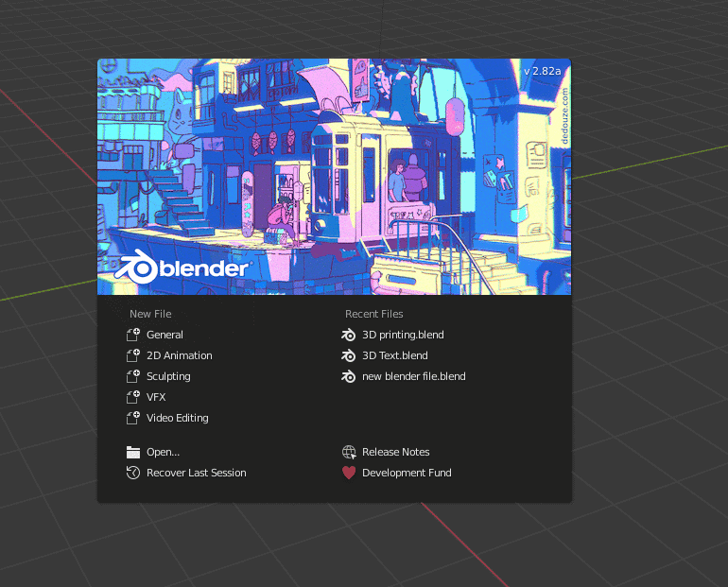Image resolution: width=728 pixels, height=587 pixels.
Task: Click the folder icon beside Open...
Action: pyautogui.click(x=132, y=452)
